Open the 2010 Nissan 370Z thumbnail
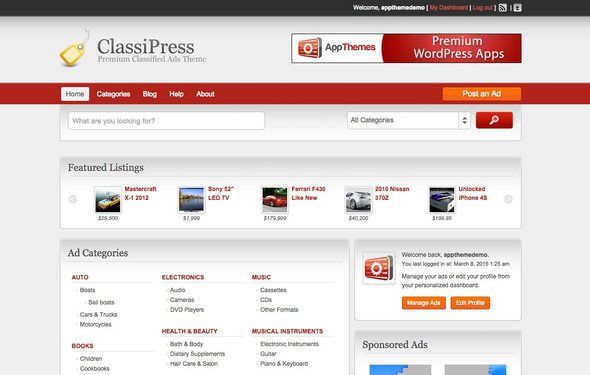This screenshot has width=590, height=375. pos(359,200)
